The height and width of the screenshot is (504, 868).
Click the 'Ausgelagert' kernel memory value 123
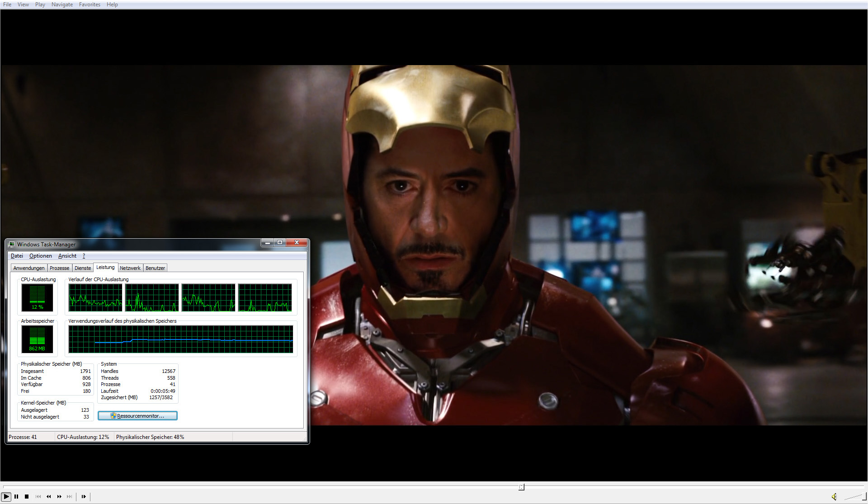tap(85, 410)
